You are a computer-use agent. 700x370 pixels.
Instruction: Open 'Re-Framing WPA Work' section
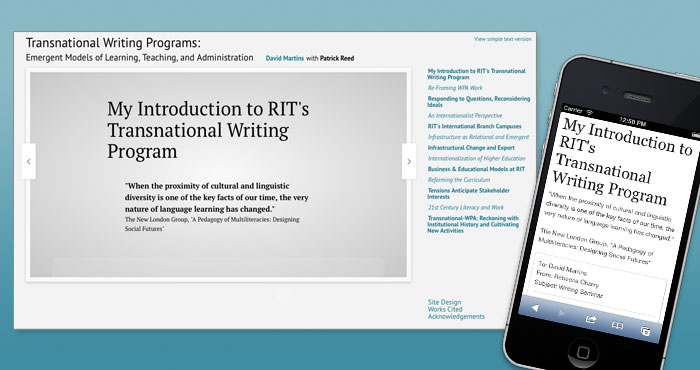tap(455, 88)
